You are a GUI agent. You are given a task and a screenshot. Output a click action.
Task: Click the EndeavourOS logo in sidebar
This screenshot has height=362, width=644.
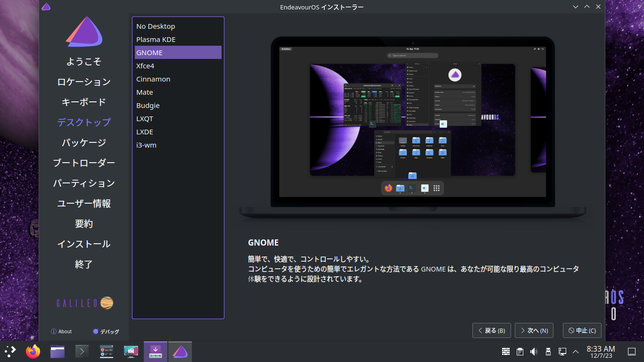coord(84,32)
